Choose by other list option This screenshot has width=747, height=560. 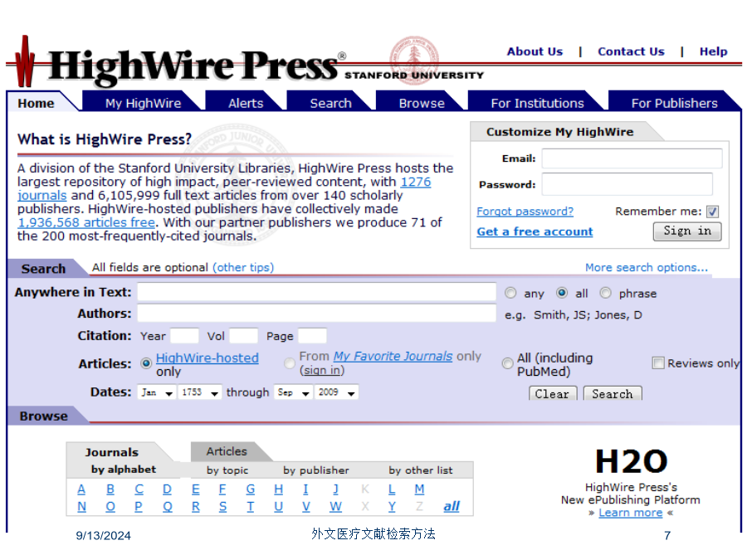[420, 470]
